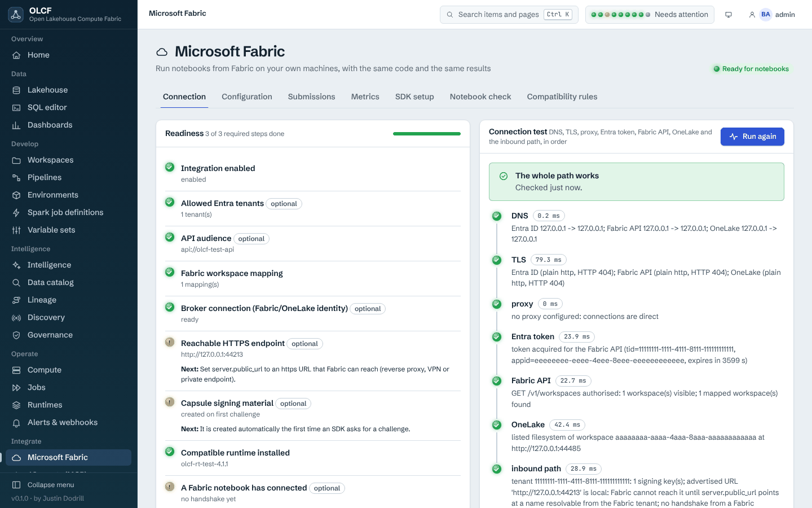Click the Integration enabled step checkmark

[x=170, y=167]
